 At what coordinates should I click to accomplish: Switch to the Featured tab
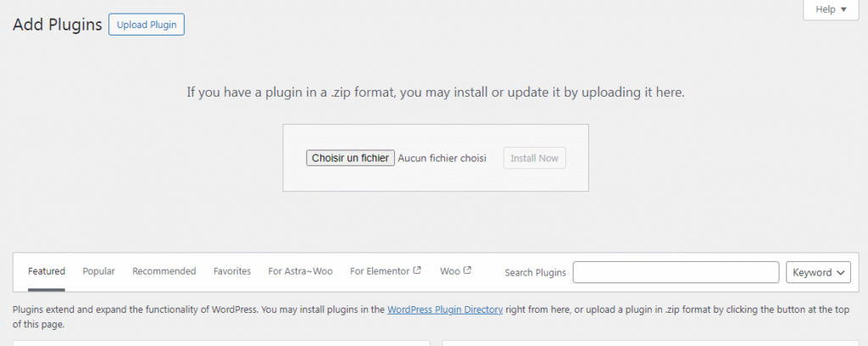click(47, 271)
